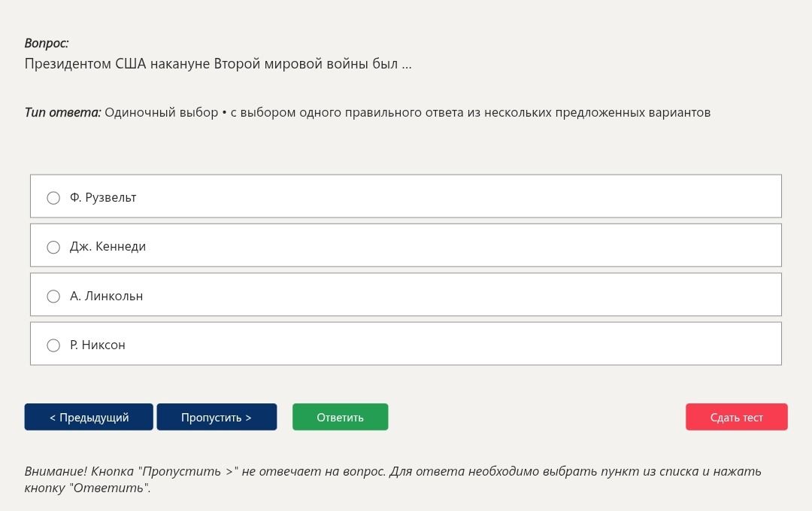Finish the test with Сдать тест
Image resolution: width=812 pixels, height=511 pixels.
736,417
